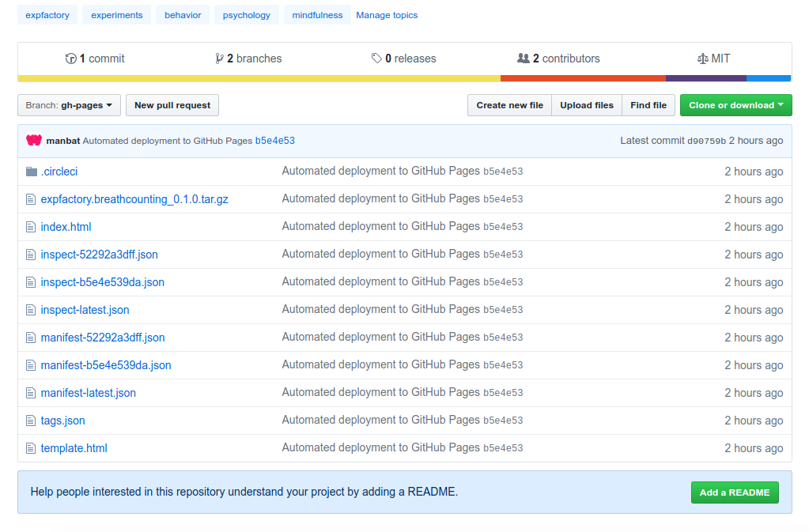Open the manifest-latest.json file
The height and width of the screenshot is (532, 809).
(89, 393)
